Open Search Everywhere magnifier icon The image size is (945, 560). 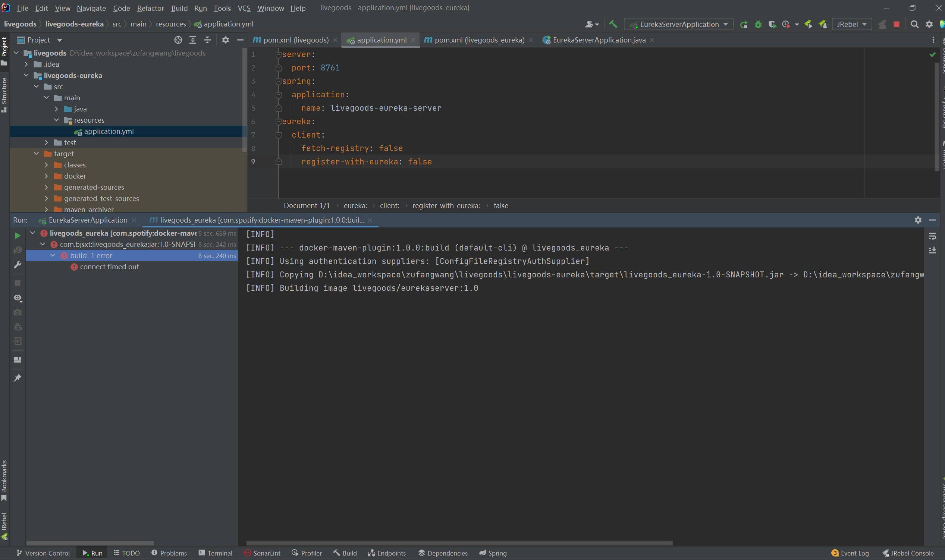914,24
